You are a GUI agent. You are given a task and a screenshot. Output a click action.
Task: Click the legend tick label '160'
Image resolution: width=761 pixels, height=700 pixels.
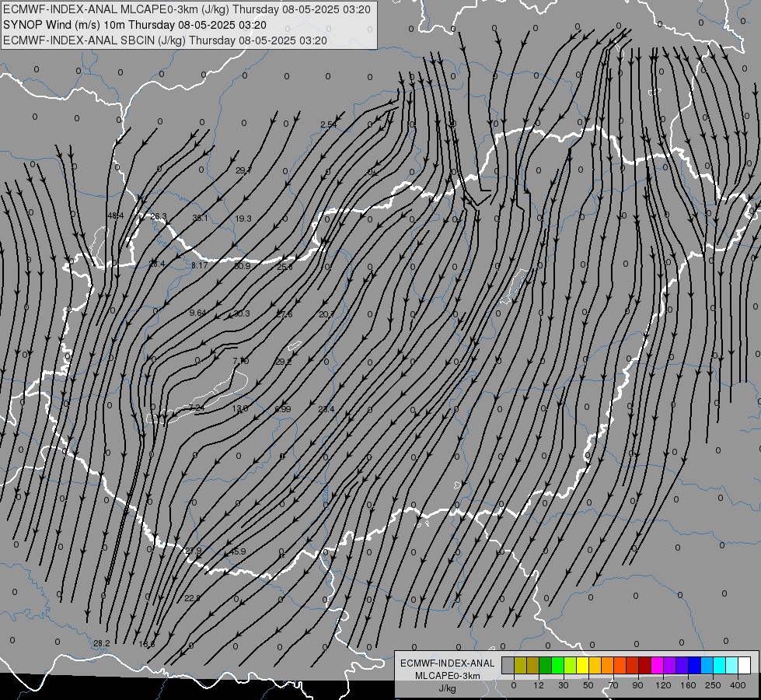click(x=688, y=685)
